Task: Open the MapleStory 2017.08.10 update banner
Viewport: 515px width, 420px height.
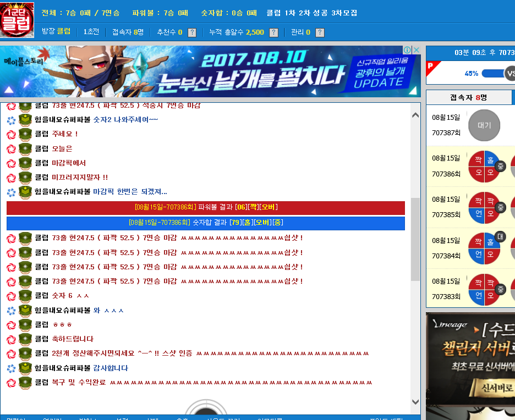Action: [x=210, y=71]
